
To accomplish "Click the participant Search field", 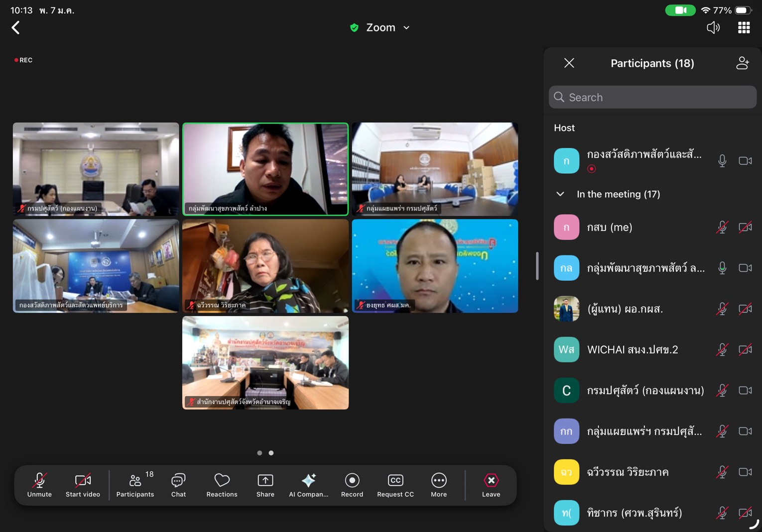I will pos(652,97).
